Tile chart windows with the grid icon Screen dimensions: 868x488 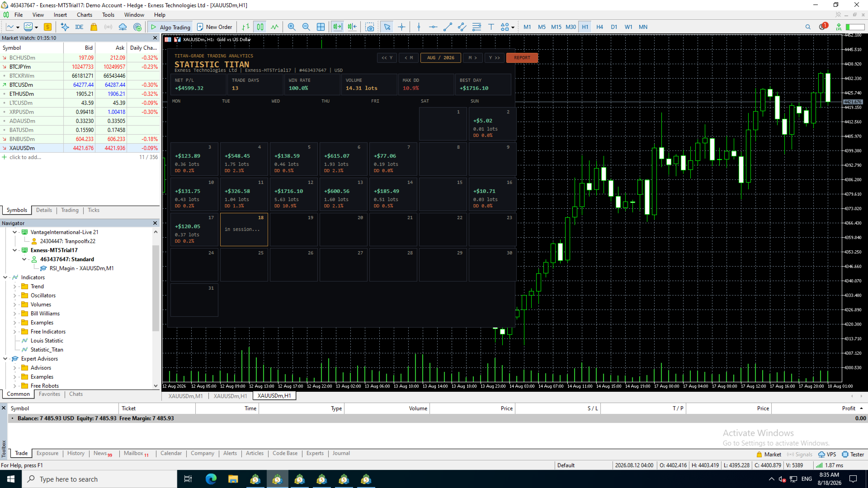coord(321,27)
